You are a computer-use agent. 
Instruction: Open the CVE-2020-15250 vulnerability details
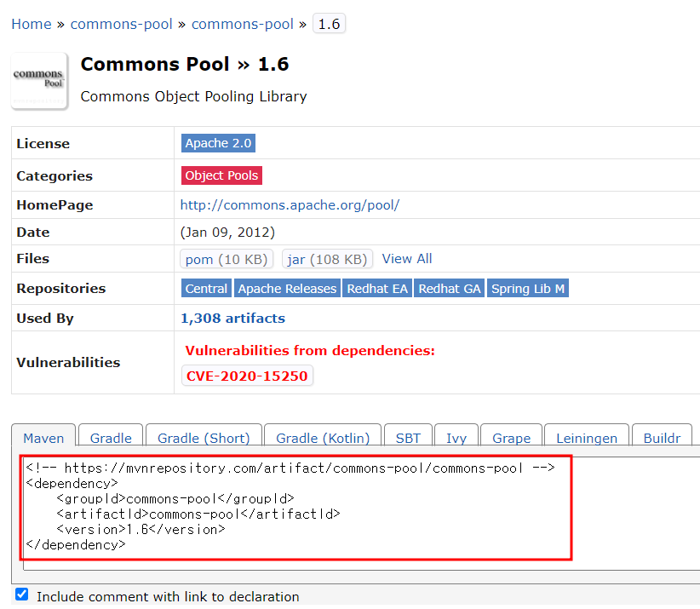click(x=247, y=375)
